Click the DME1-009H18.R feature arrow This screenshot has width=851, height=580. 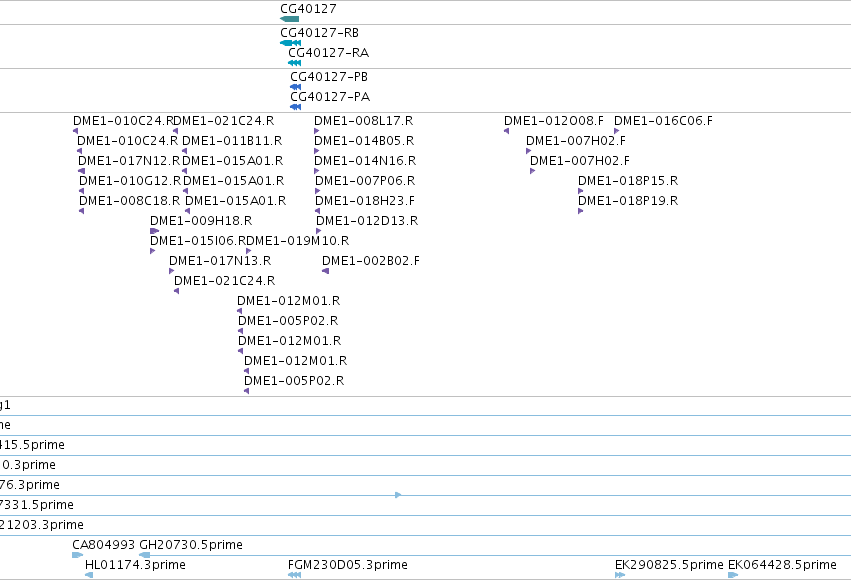[154, 231]
